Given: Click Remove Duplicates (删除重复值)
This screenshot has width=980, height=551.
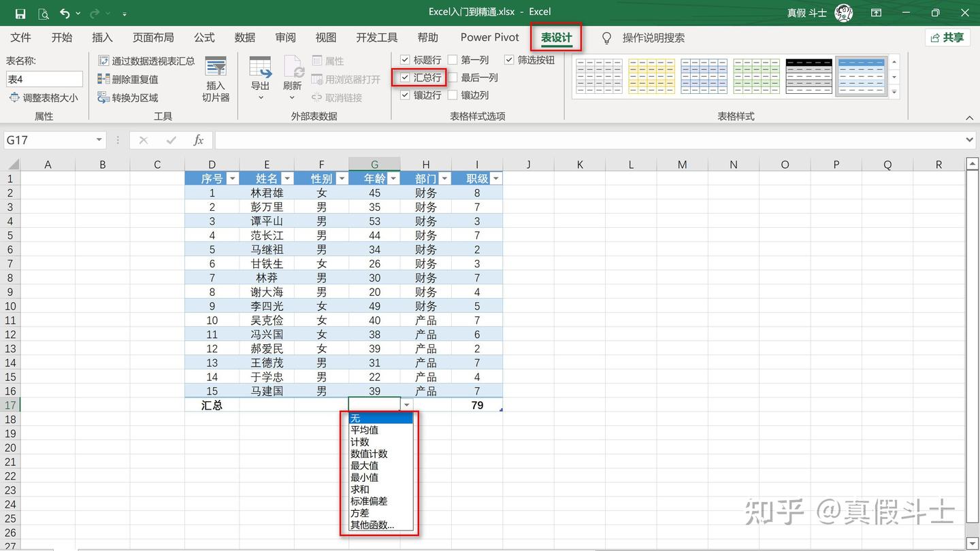Looking at the screenshot, I should [x=127, y=80].
